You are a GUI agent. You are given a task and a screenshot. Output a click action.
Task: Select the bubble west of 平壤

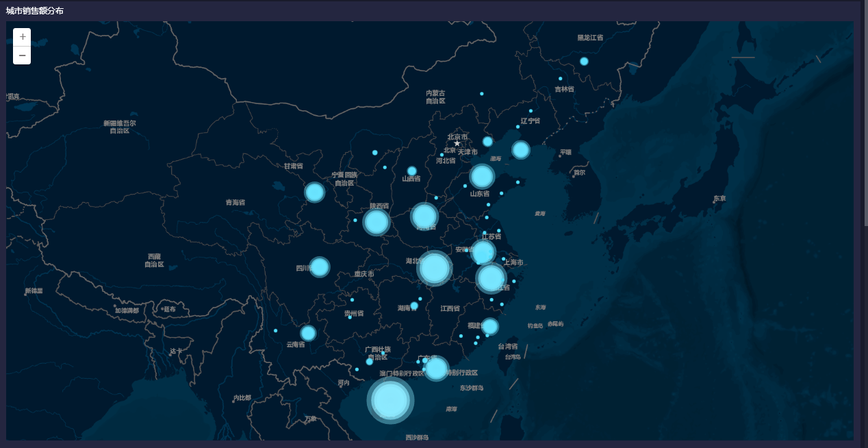pyautogui.click(x=521, y=149)
